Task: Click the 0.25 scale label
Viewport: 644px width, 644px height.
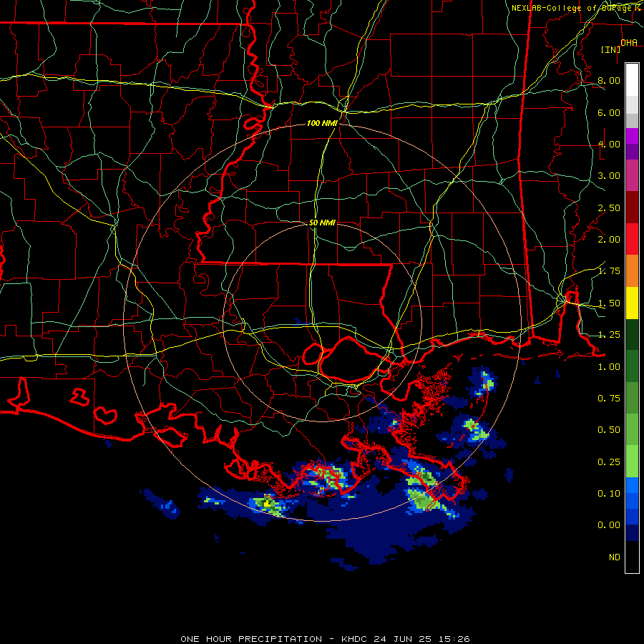Action: click(609, 462)
